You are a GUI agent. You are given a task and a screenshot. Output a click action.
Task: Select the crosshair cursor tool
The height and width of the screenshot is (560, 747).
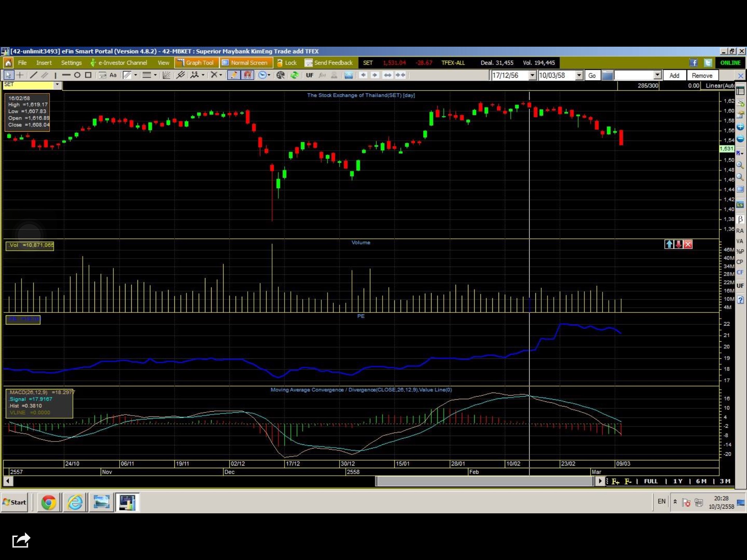point(20,75)
